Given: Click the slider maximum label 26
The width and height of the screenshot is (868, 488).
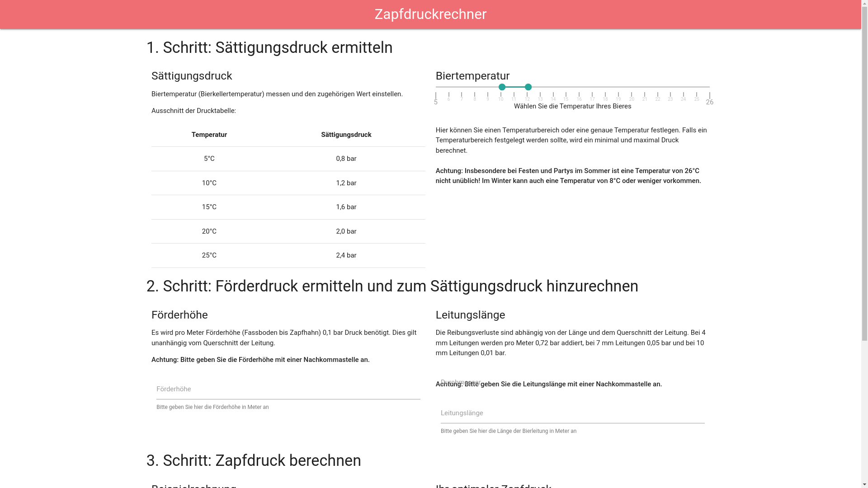Looking at the screenshot, I should click(710, 102).
